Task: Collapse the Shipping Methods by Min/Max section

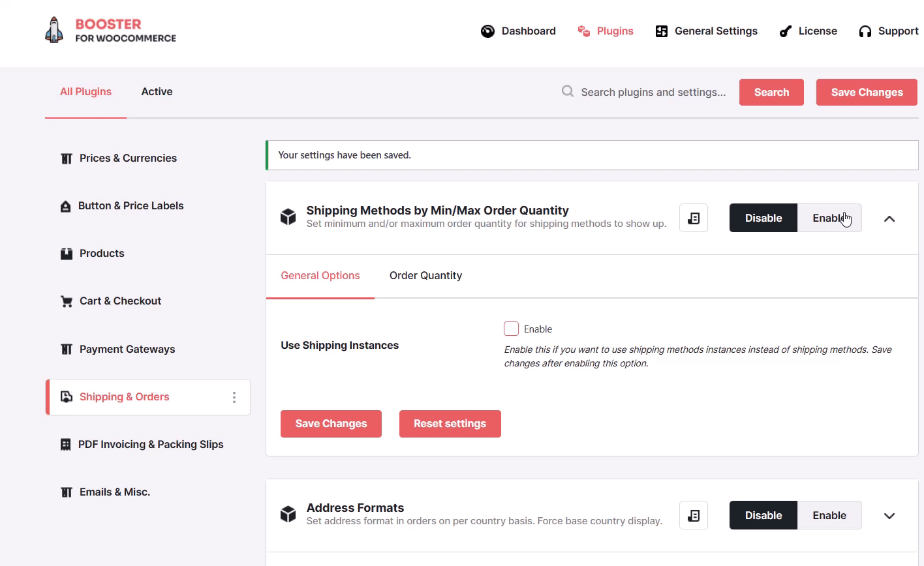Action: pyautogui.click(x=889, y=219)
